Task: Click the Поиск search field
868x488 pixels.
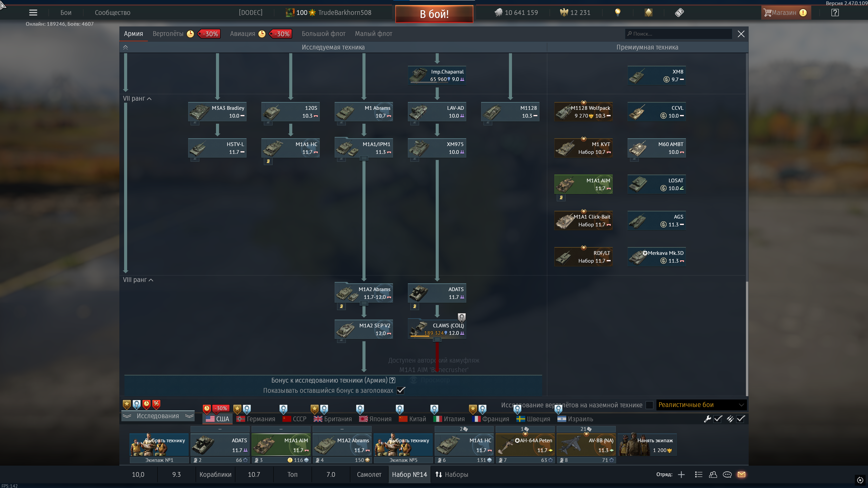Action: pyautogui.click(x=678, y=34)
